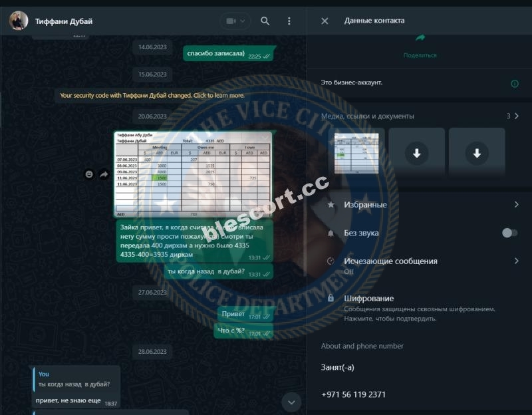This screenshot has width=532, height=415.
Task: Click the quoted 'ты когда назад в дубай?' reply
Action: [x=76, y=379]
